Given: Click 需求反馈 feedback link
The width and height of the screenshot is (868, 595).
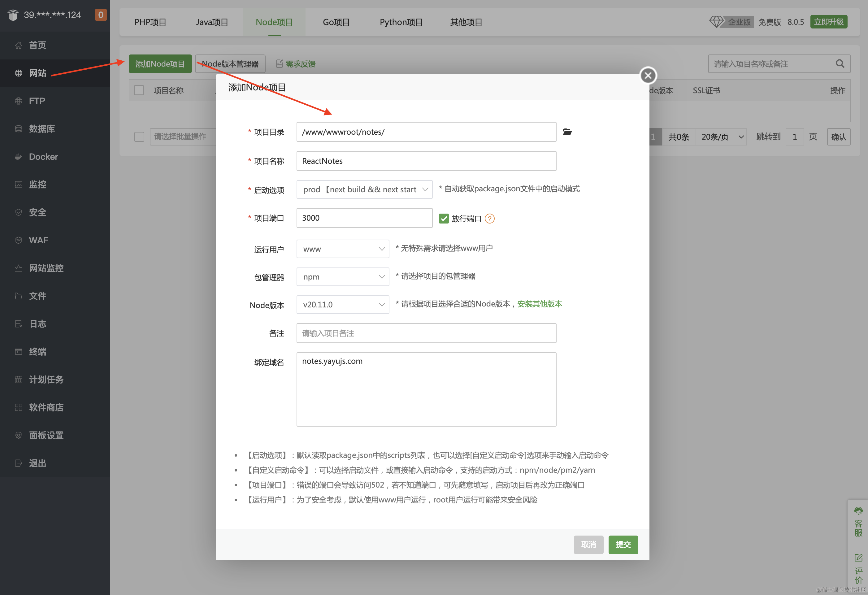Looking at the screenshot, I should click(300, 64).
